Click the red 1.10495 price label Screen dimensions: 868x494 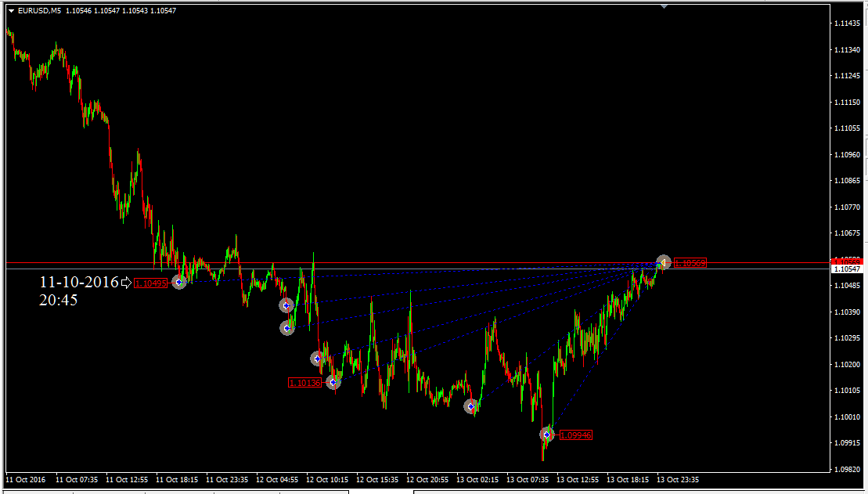tap(151, 283)
